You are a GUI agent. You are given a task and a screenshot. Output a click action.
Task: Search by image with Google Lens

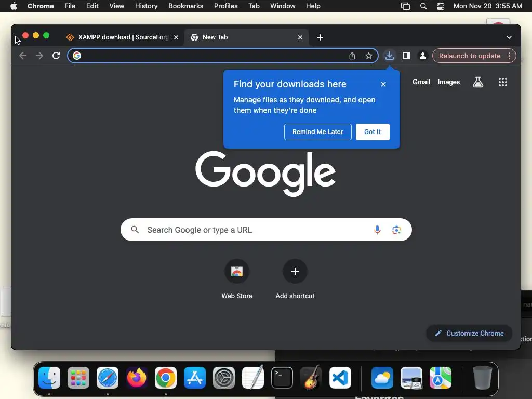pyautogui.click(x=396, y=230)
